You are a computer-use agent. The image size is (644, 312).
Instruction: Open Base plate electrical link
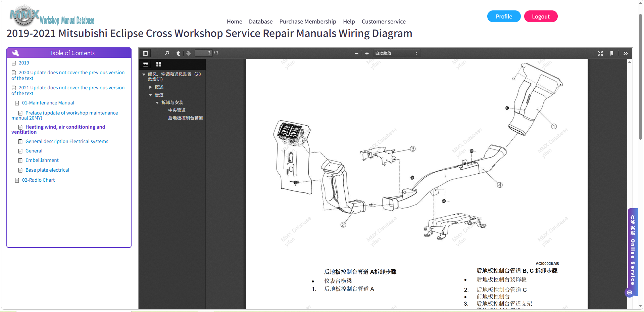[47, 170]
